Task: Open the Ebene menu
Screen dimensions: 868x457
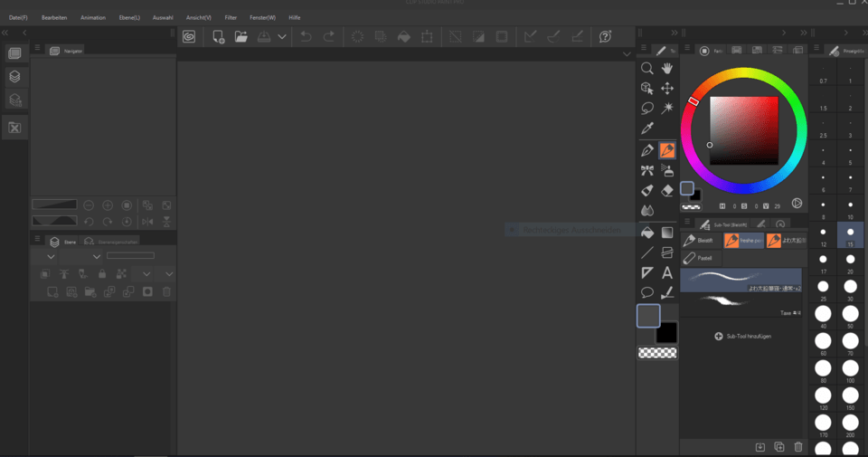Action: coord(129,18)
